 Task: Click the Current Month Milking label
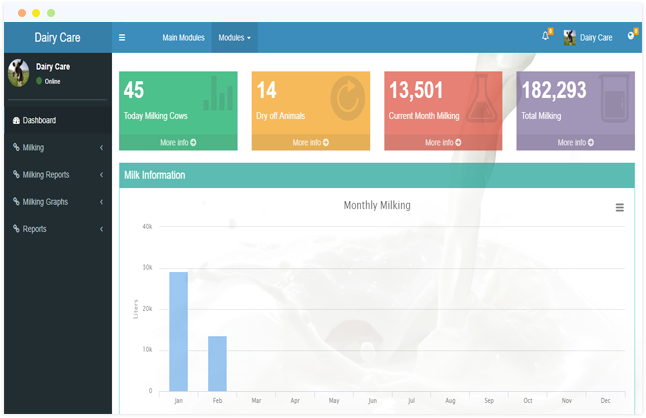[x=424, y=116]
